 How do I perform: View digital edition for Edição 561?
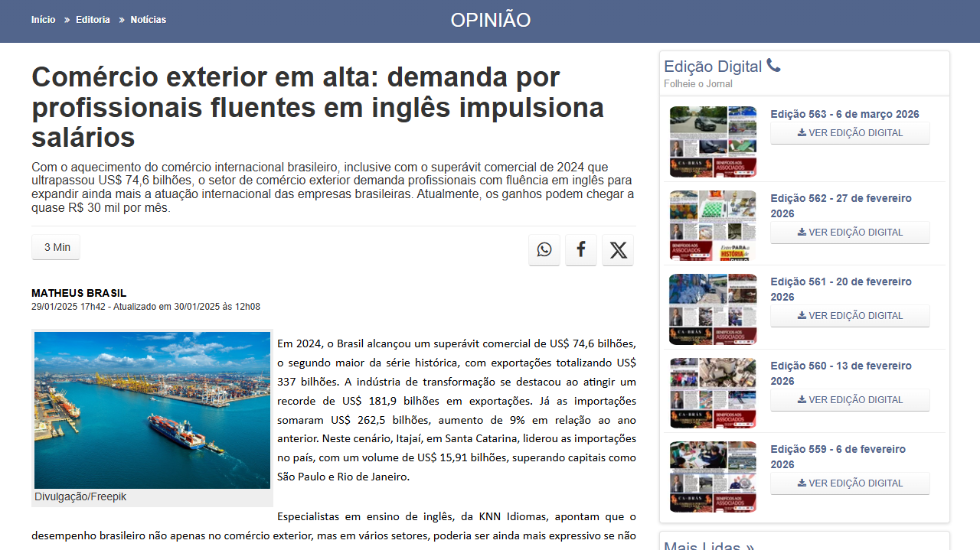(x=850, y=316)
